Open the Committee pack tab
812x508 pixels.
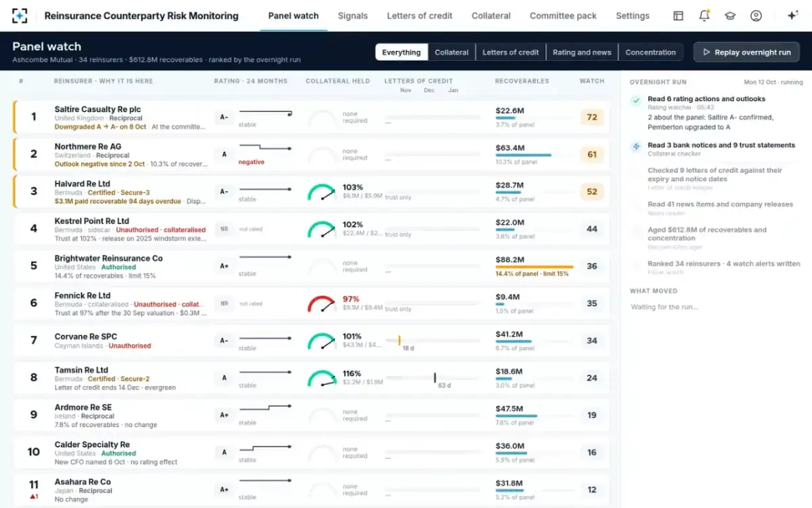(563, 16)
